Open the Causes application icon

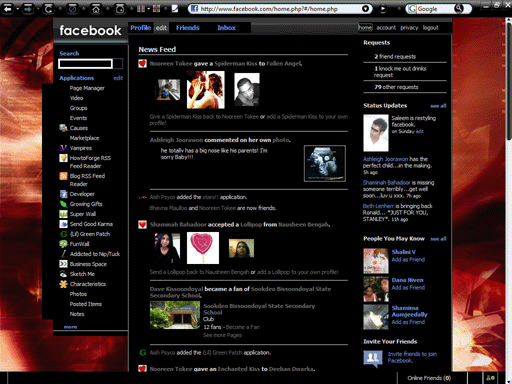[x=63, y=128]
